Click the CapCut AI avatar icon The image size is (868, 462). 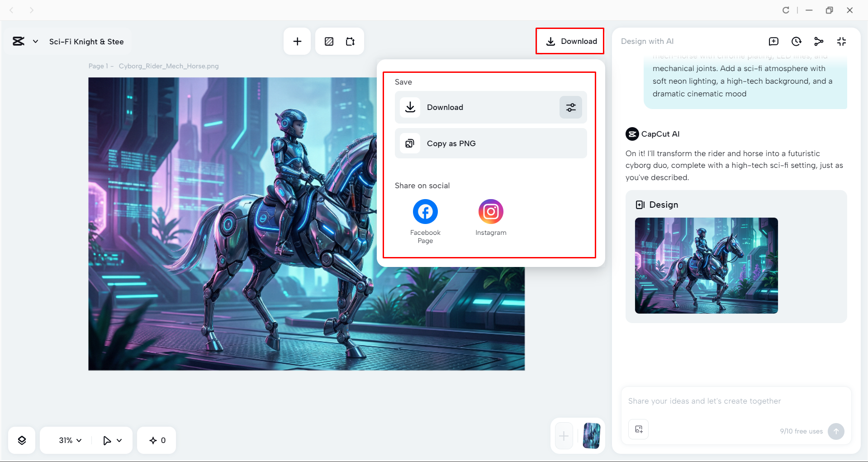point(632,134)
